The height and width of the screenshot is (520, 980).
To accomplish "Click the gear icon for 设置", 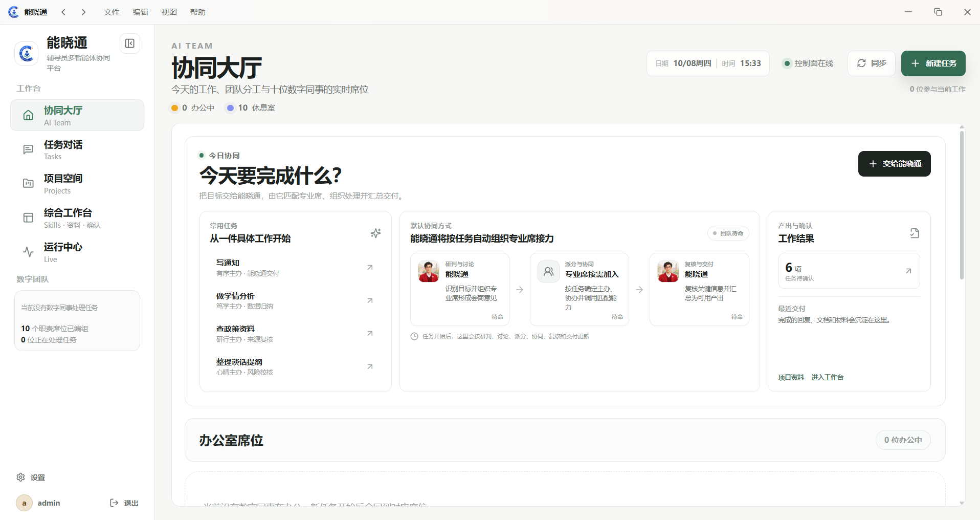I will pos(20,477).
